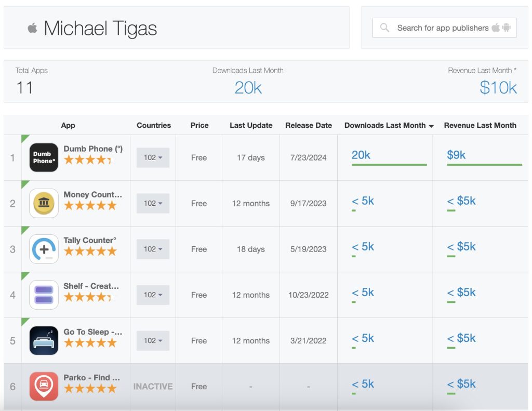Expand countries dropdown for Go To Sleep
Image resolution: width=532 pixels, height=411 pixels.
click(153, 340)
